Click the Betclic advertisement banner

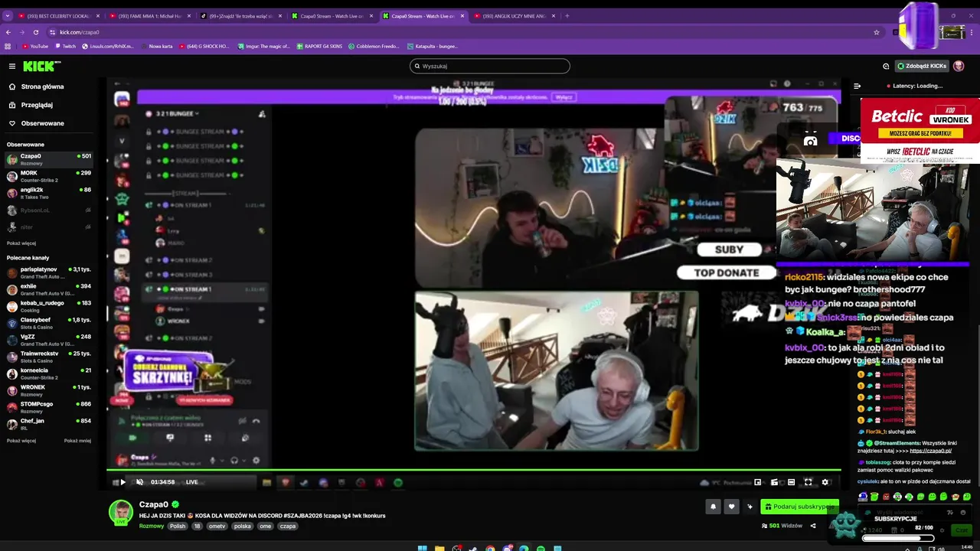point(920,130)
